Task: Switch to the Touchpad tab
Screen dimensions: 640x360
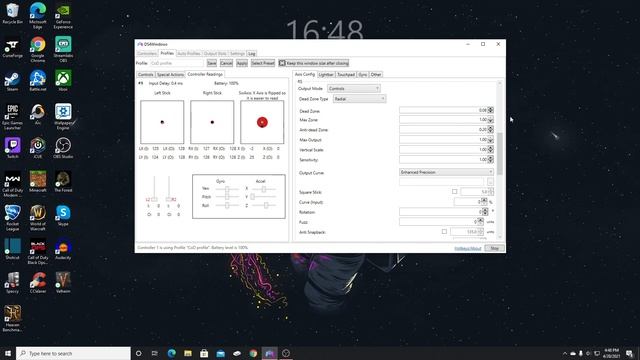Action: tap(346, 75)
